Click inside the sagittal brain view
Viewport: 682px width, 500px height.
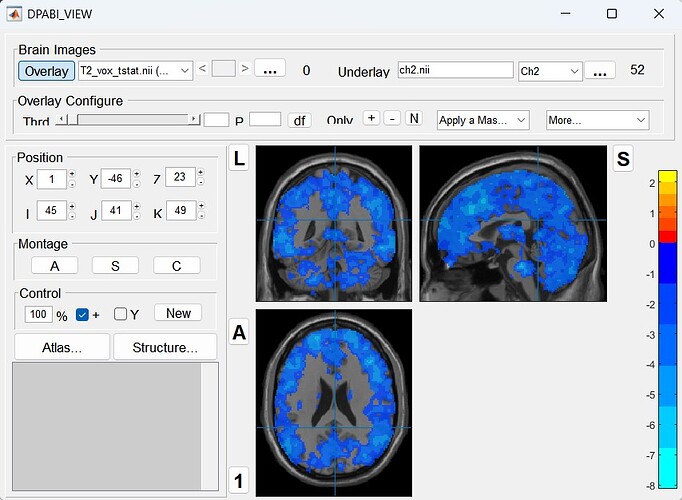click(x=513, y=223)
